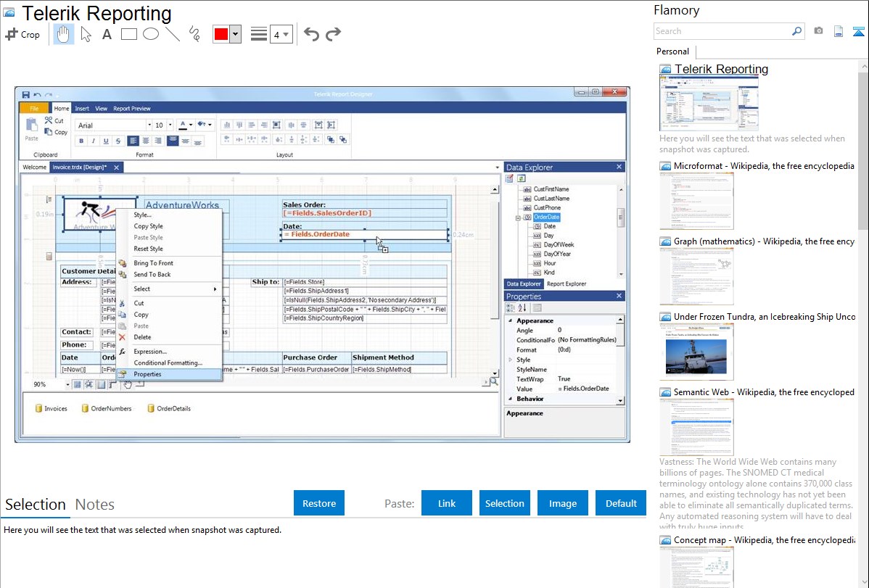Expand the Style property row
The image size is (869, 588).
point(511,360)
